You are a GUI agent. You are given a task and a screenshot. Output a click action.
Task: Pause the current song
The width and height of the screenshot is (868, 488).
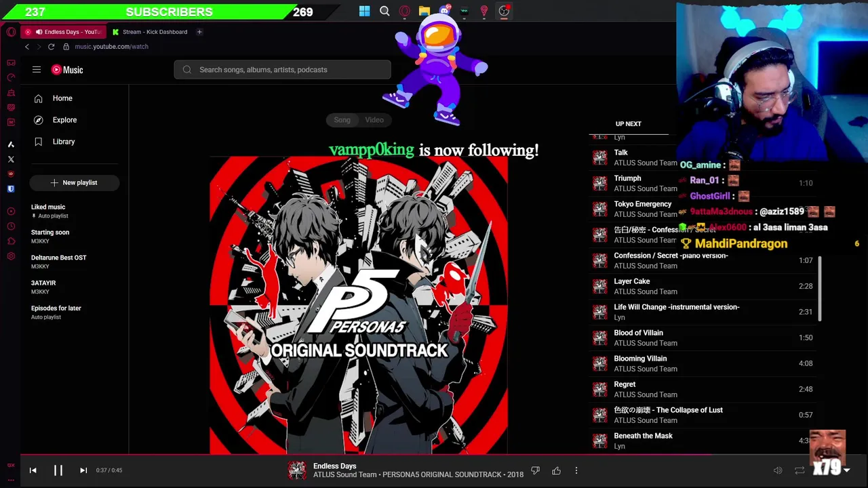coord(58,470)
